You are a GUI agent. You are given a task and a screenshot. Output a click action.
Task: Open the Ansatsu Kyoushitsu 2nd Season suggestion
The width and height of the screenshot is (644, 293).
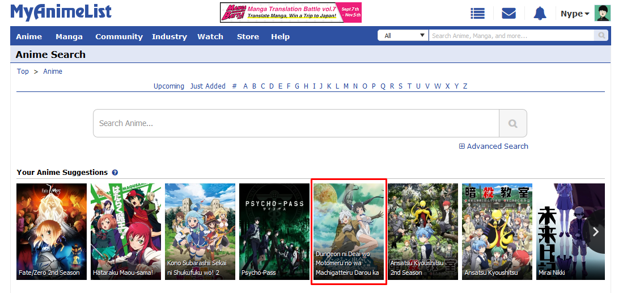click(423, 232)
